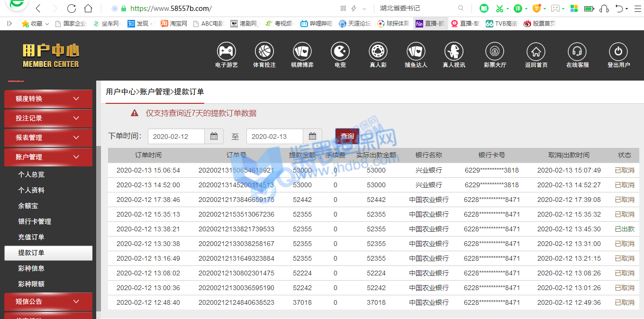Open calendar picker for end date
This screenshot has height=319, width=644.
tap(312, 137)
